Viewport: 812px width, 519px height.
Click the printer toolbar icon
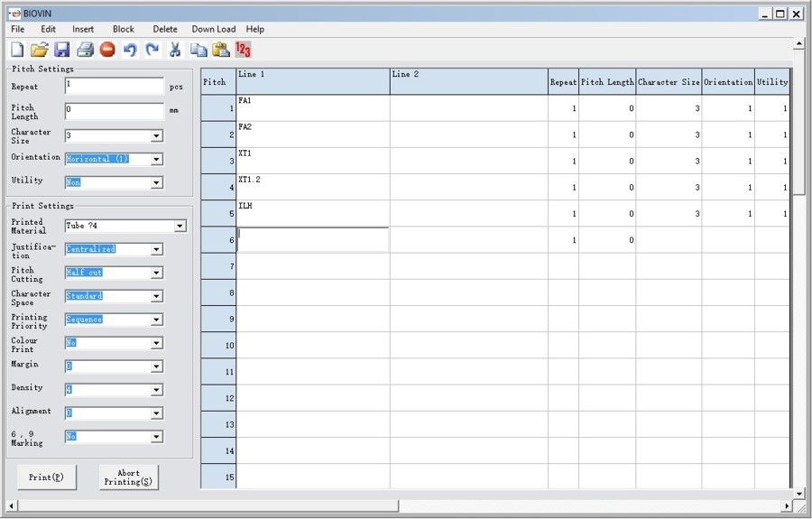(x=85, y=50)
